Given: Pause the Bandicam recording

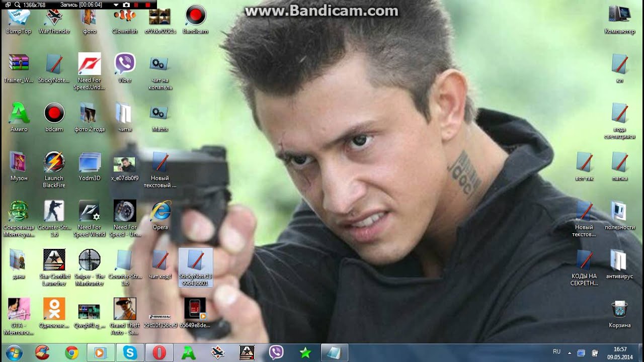Looking at the screenshot, I should click(137, 5).
